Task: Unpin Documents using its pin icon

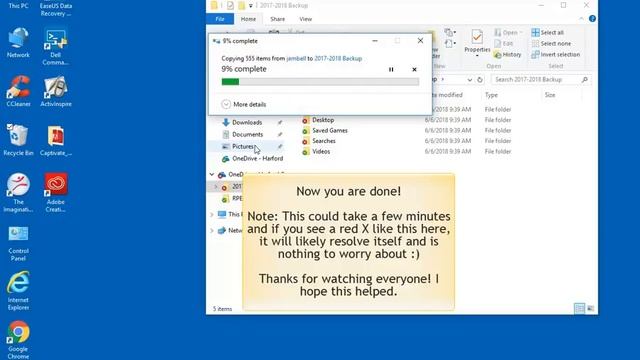Action: (280, 134)
